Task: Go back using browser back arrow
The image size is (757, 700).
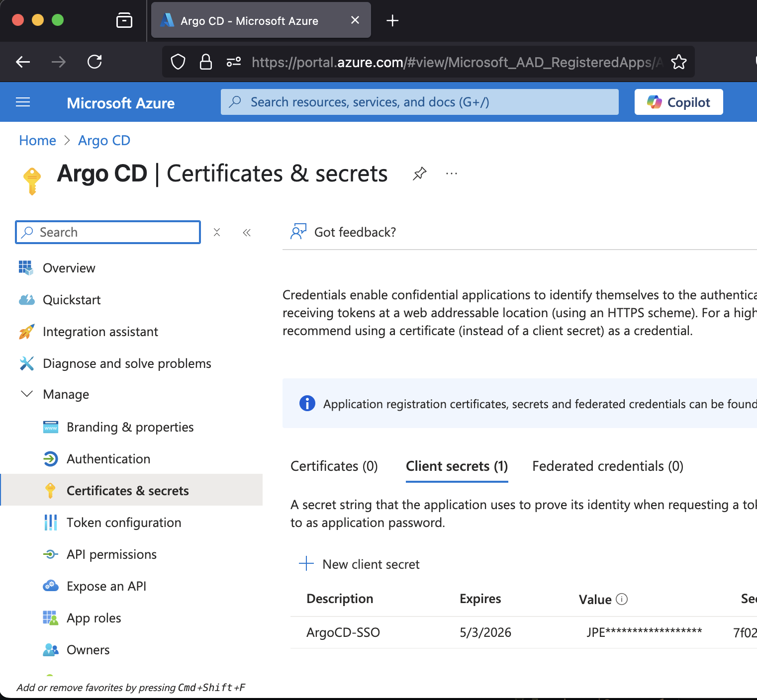Action: coord(23,62)
